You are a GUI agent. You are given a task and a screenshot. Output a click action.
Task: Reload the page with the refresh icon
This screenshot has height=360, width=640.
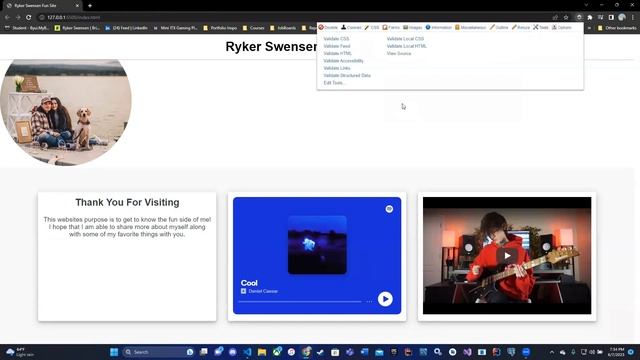pos(29,18)
